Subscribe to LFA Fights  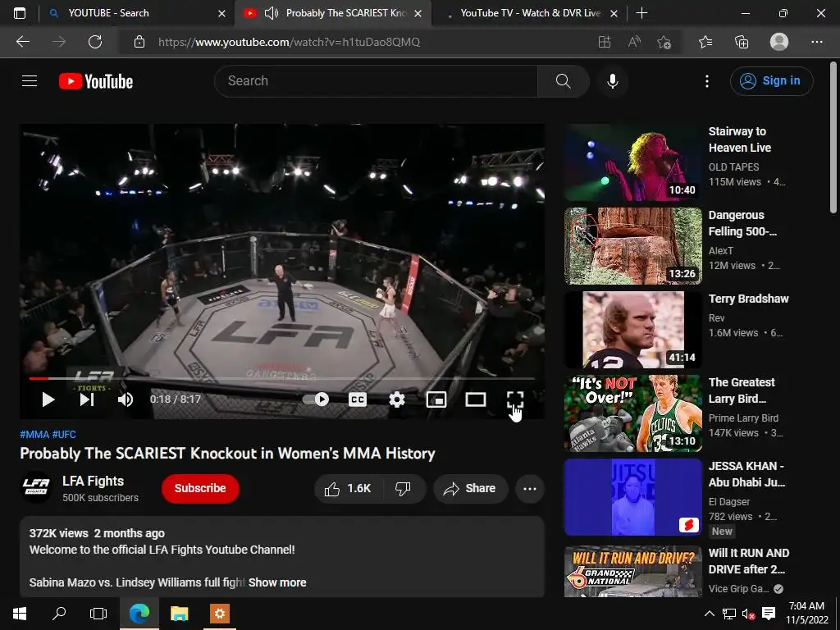200,489
